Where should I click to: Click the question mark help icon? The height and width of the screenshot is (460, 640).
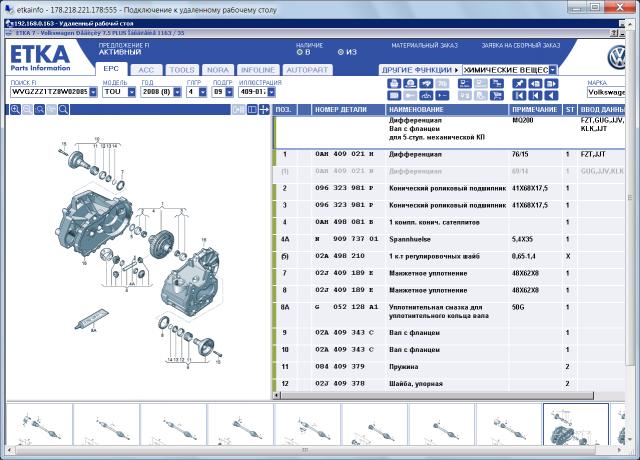614,33
